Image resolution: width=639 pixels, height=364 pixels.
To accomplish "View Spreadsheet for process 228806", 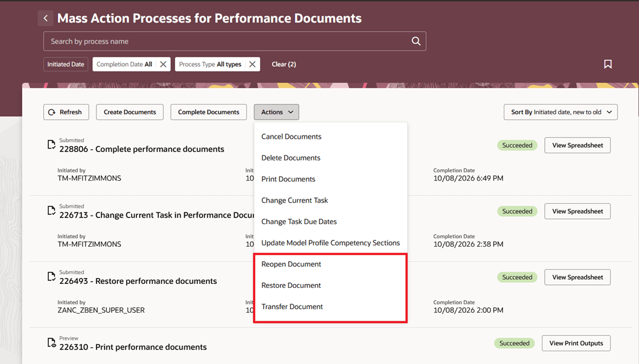I will click(577, 145).
